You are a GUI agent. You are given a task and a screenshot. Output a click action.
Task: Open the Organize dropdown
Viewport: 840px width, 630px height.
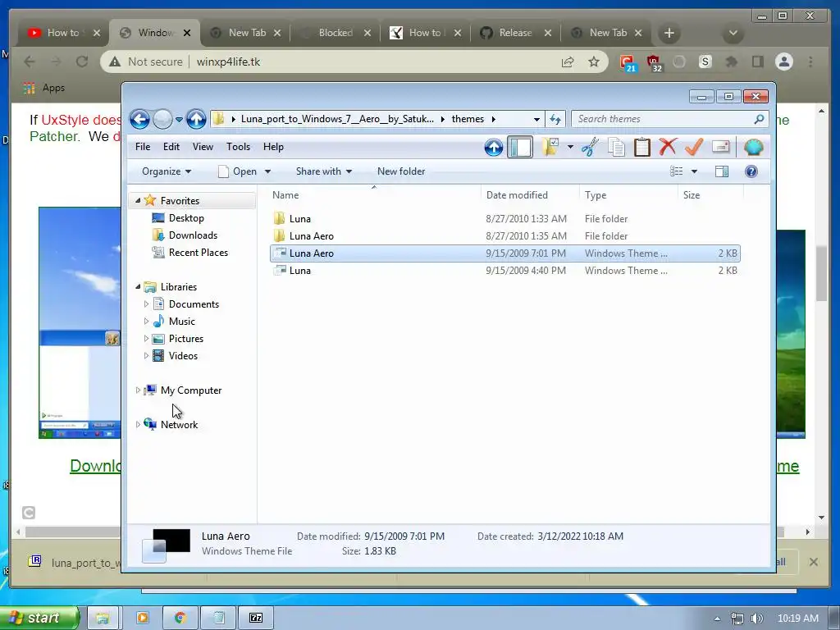pos(167,171)
